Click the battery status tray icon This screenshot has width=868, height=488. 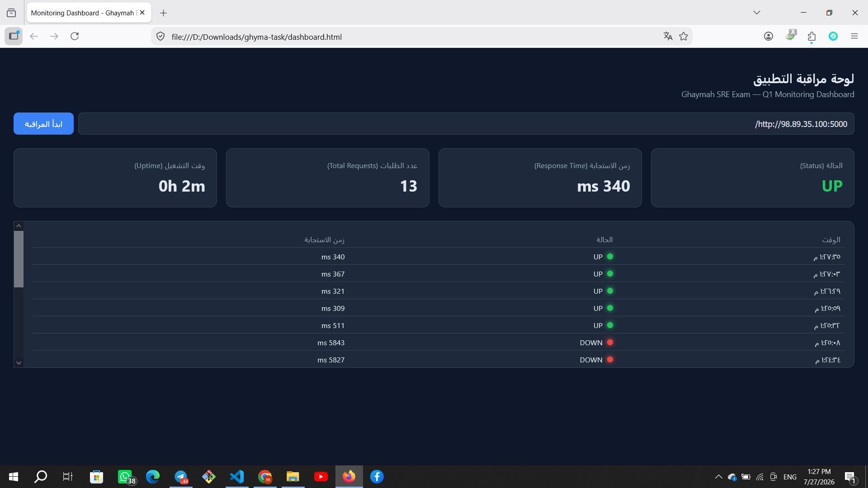tap(746, 477)
